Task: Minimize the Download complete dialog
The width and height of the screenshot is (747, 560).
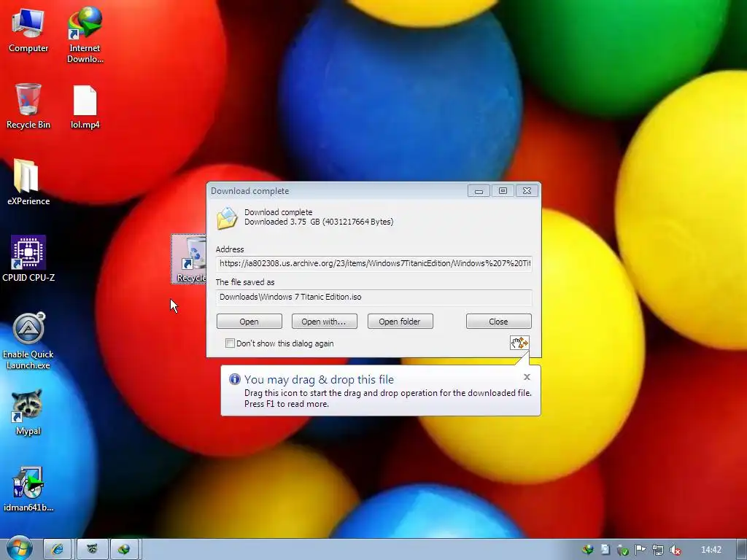Action: [479, 191]
